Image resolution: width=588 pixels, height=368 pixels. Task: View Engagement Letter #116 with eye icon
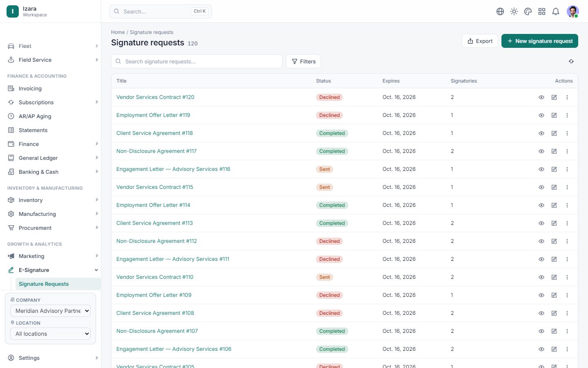coord(541,169)
